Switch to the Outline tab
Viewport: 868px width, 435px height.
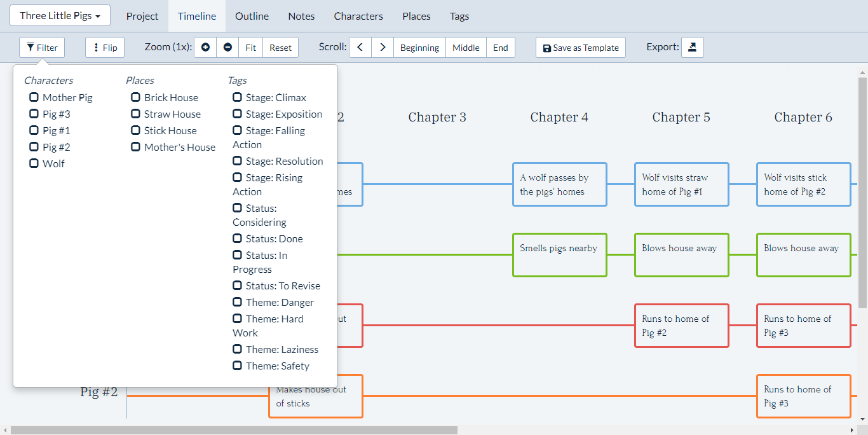coord(252,16)
